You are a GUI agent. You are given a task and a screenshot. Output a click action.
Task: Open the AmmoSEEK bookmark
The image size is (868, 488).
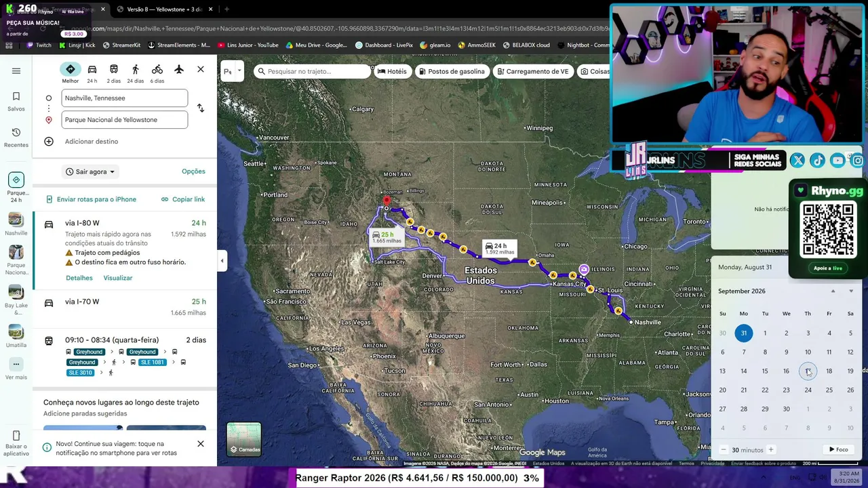[x=477, y=45]
